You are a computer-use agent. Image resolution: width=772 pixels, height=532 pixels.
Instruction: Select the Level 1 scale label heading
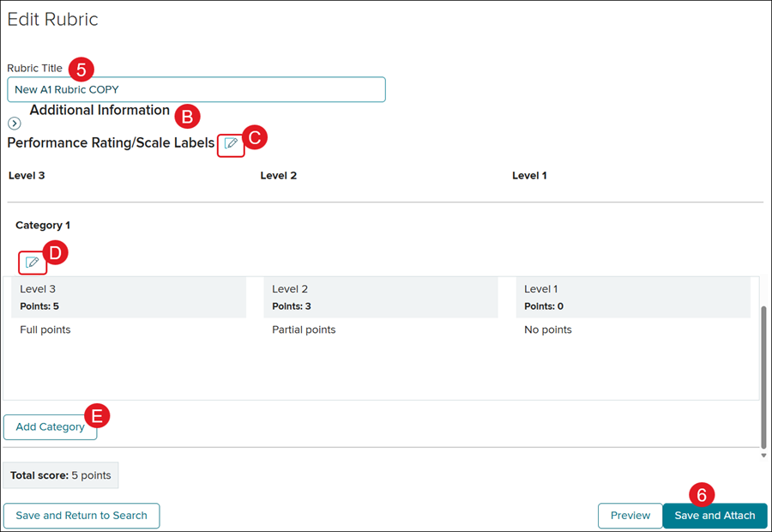[x=529, y=176]
